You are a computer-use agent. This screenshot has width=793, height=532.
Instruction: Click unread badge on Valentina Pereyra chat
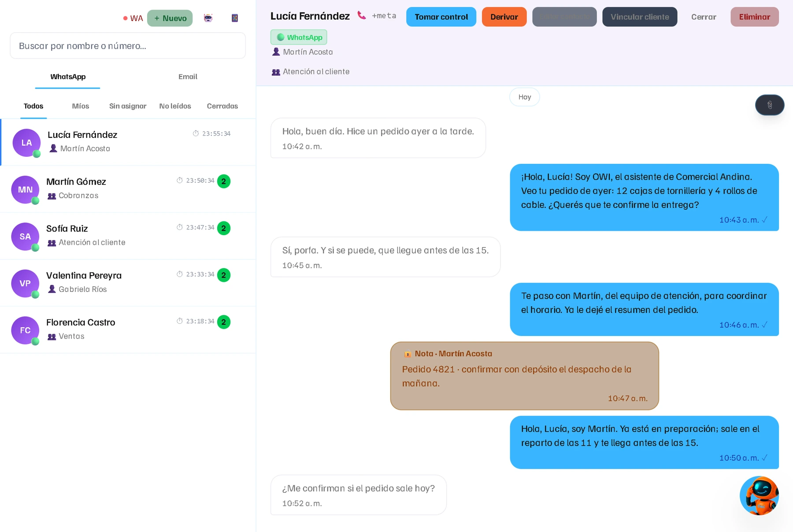[224, 275]
